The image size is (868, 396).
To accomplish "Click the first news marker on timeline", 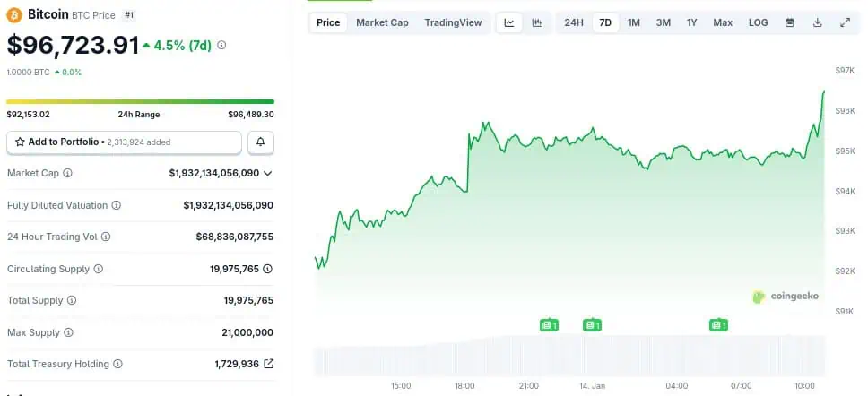I will [549, 325].
